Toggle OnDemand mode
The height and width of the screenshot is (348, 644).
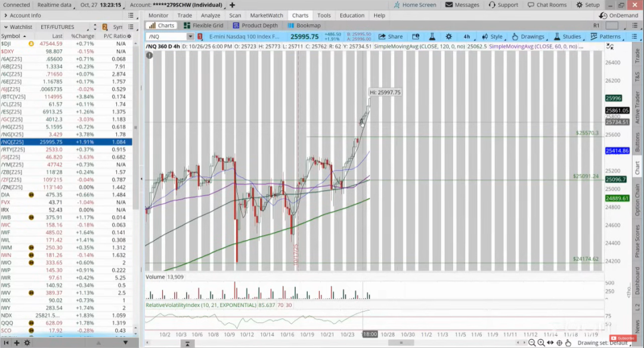(618, 15)
